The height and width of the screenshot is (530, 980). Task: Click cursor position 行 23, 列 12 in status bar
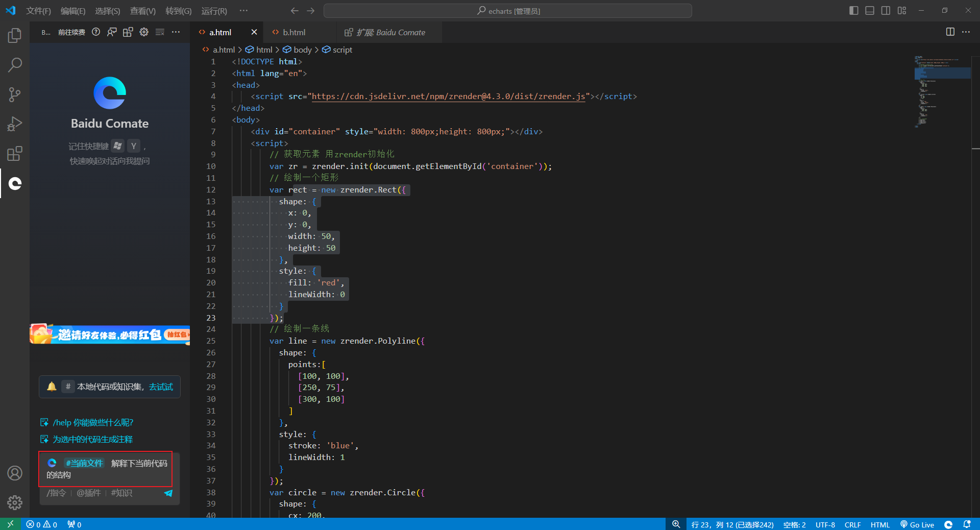[732, 524]
